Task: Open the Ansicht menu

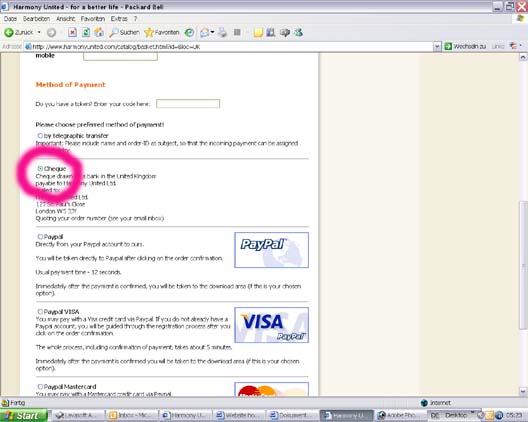Action: pyautogui.click(x=65, y=19)
